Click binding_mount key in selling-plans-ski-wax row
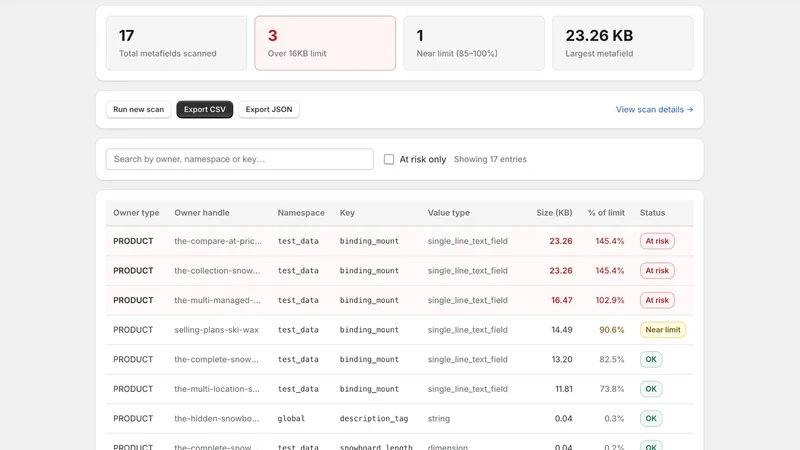 (x=369, y=330)
